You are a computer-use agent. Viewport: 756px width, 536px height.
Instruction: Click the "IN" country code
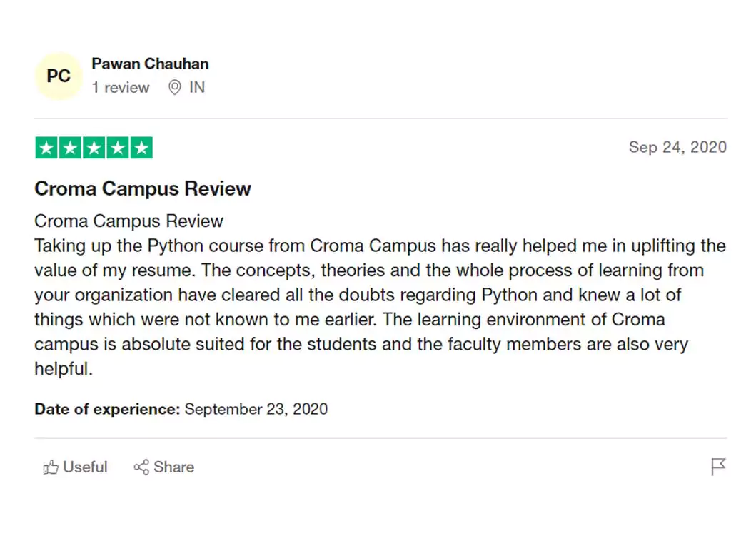click(197, 87)
